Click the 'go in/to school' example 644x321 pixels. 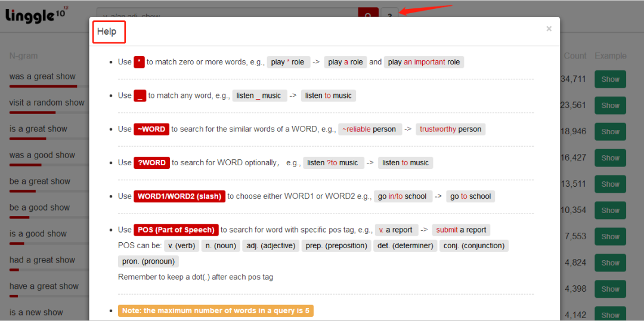click(403, 196)
